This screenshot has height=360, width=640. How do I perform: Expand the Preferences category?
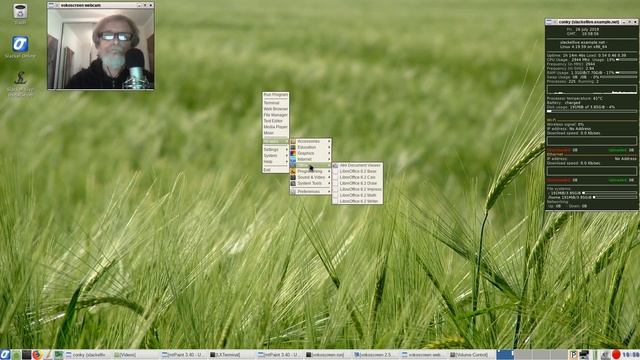coord(310,191)
